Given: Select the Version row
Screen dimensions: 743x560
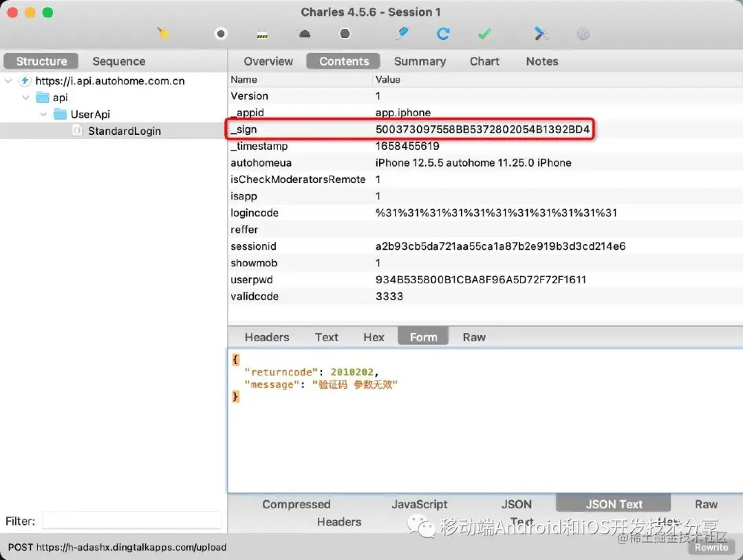Looking at the screenshot, I should click(x=485, y=96).
